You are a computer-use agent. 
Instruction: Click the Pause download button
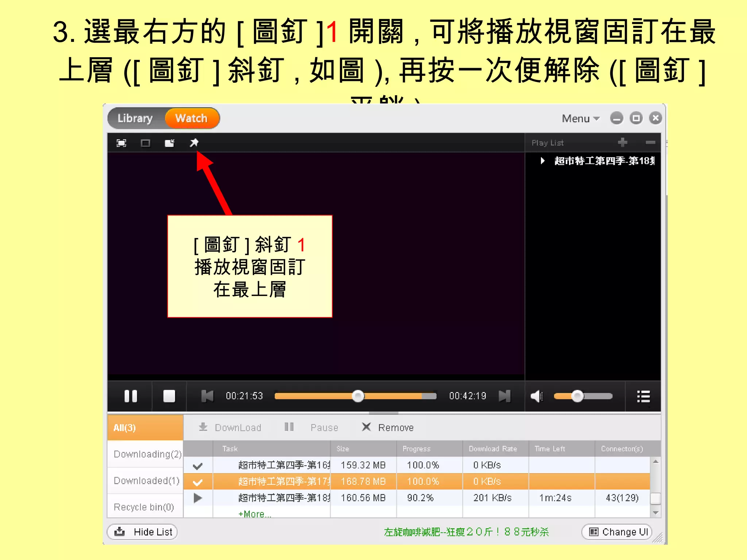pos(311,427)
